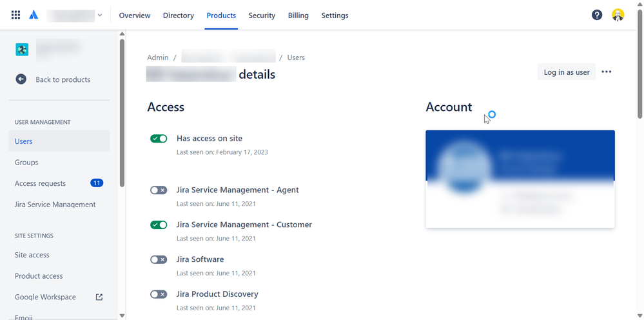Image resolution: width=644 pixels, height=320 pixels.
Task: Select Users in the sidebar
Action: pyautogui.click(x=59, y=141)
